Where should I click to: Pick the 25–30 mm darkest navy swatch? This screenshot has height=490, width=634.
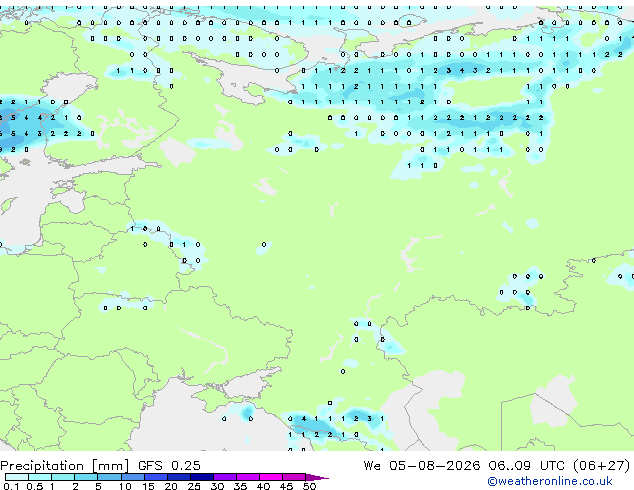coord(202,477)
